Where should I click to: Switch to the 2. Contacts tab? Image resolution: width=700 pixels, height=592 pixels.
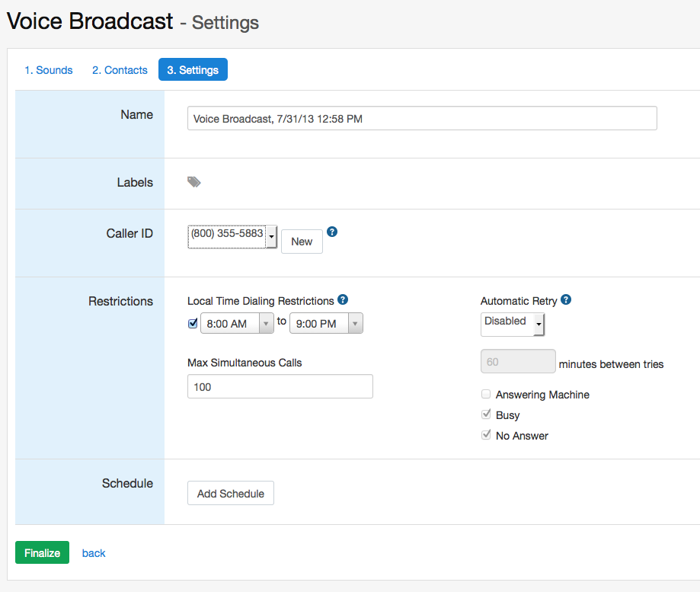tap(120, 70)
